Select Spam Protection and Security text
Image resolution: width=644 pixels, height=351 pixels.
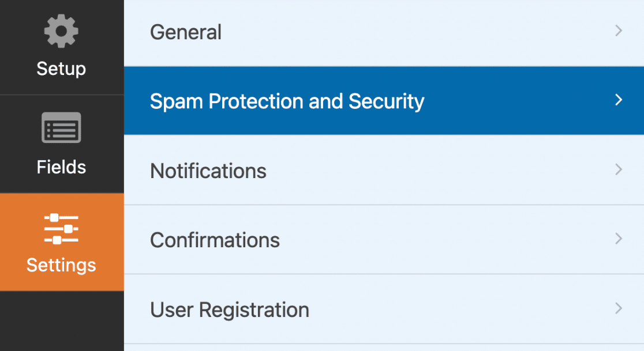click(287, 101)
